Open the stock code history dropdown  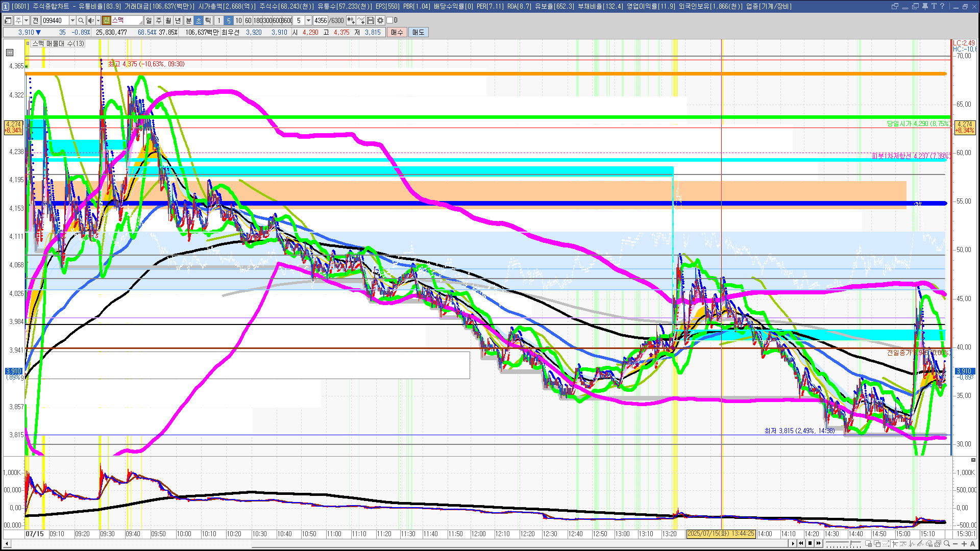pyautogui.click(x=72, y=20)
